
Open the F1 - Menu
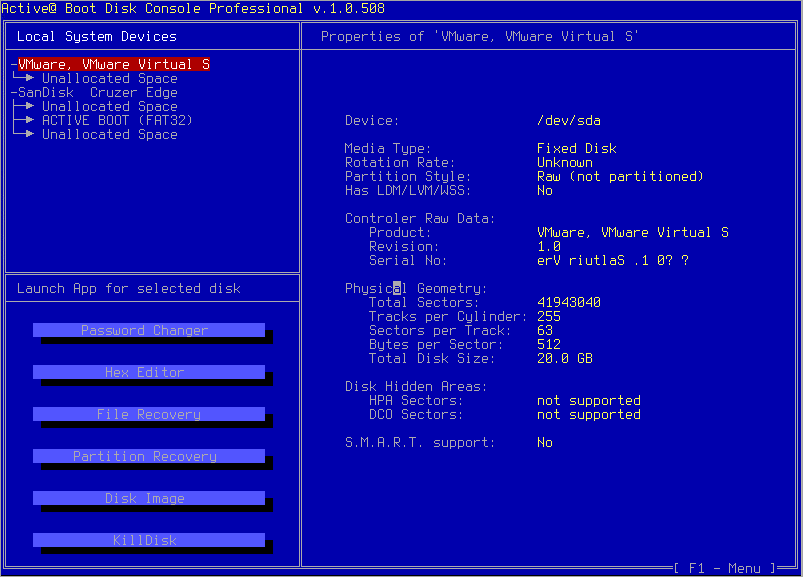[x=725, y=568]
